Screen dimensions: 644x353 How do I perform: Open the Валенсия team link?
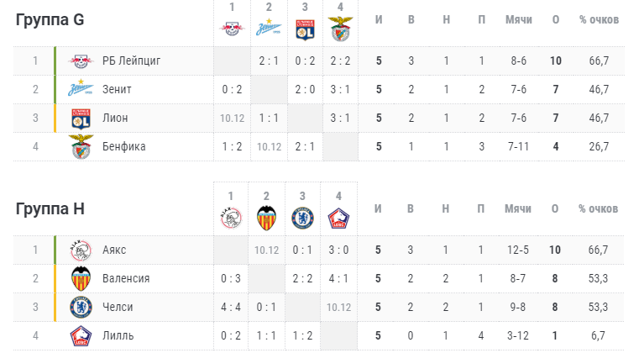tap(126, 279)
